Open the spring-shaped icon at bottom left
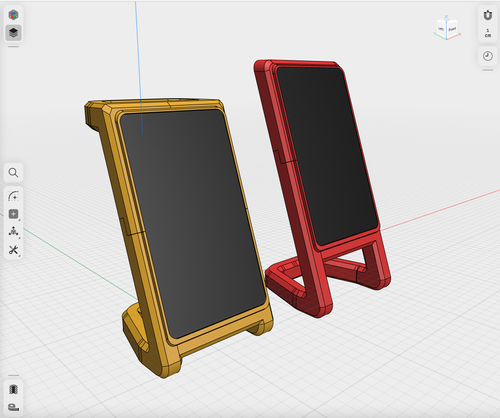 point(13,389)
